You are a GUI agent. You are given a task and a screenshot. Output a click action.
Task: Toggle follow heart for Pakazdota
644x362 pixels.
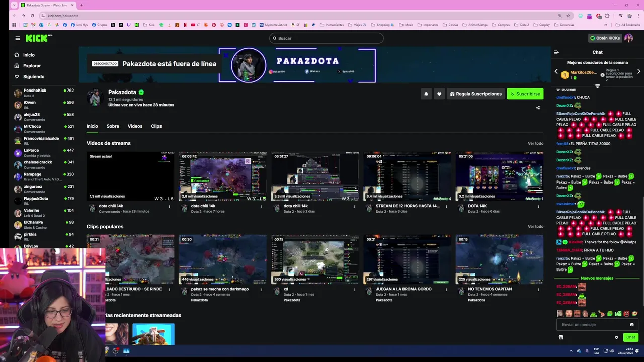(439, 94)
